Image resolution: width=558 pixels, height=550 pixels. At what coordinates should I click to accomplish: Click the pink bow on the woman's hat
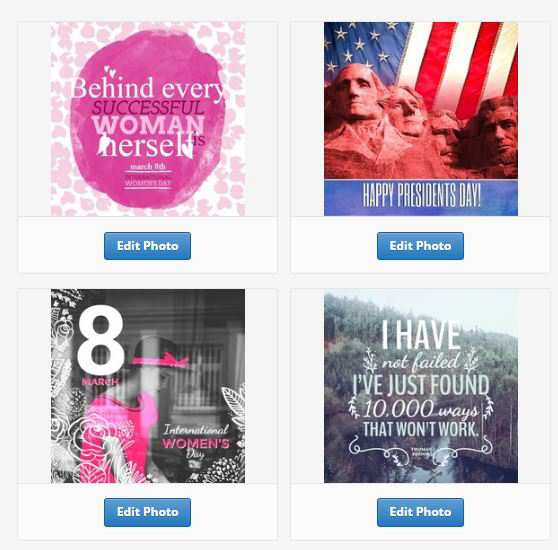pos(178,360)
